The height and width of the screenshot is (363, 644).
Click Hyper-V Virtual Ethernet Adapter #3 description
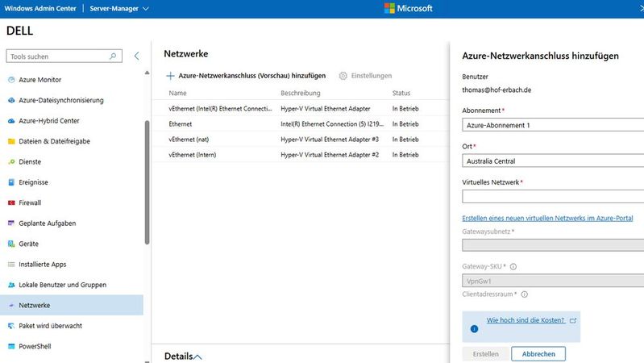330,140
